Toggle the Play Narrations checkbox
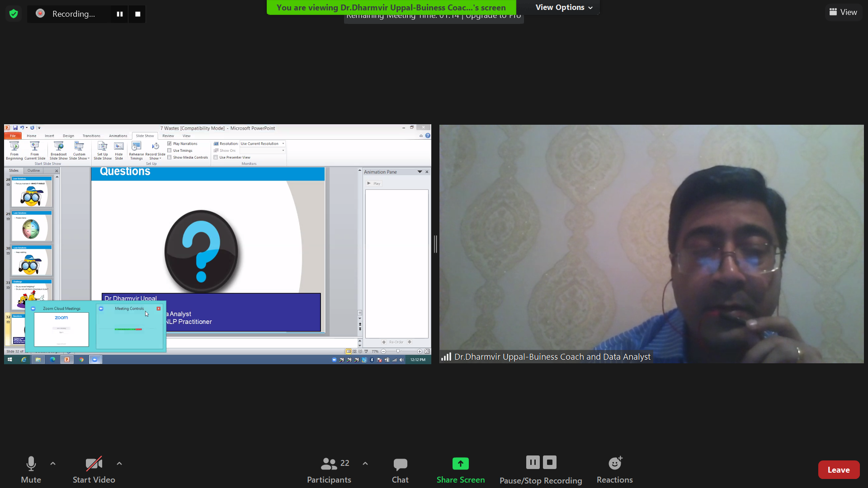 coord(170,144)
